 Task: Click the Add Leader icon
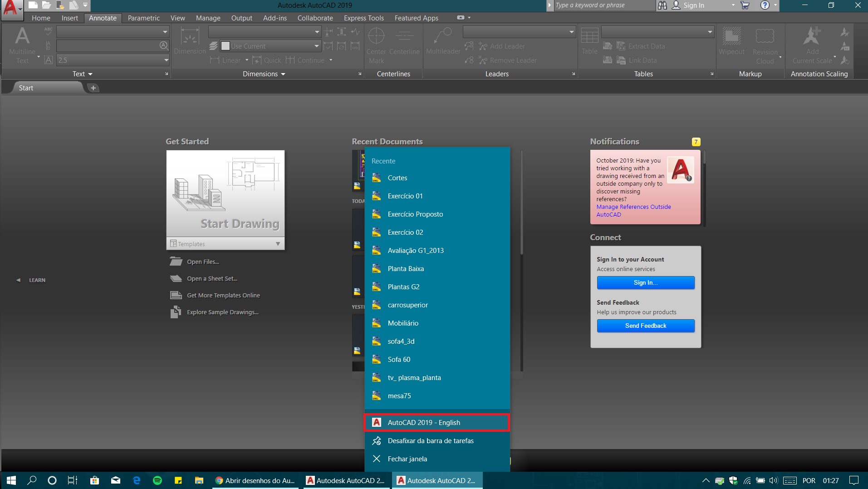tap(483, 46)
